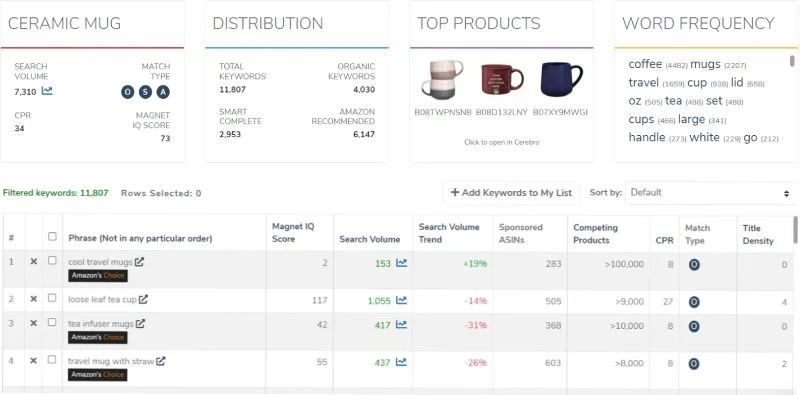Click the >100,000 competing products value
The width and height of the screenshot is (800, 395).
[624, 264]
